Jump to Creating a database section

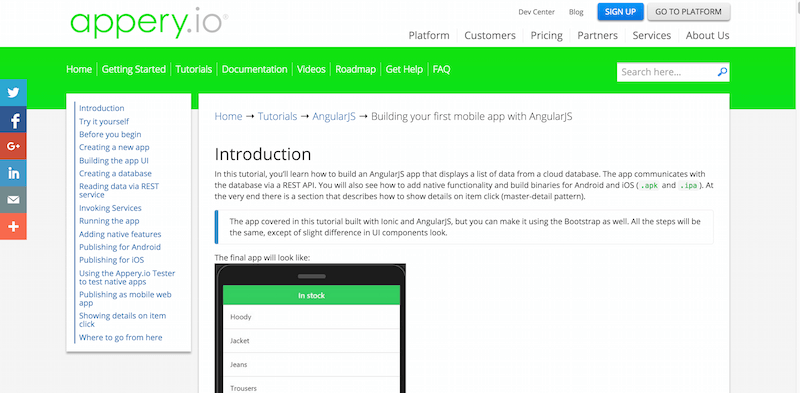[115, 174]
